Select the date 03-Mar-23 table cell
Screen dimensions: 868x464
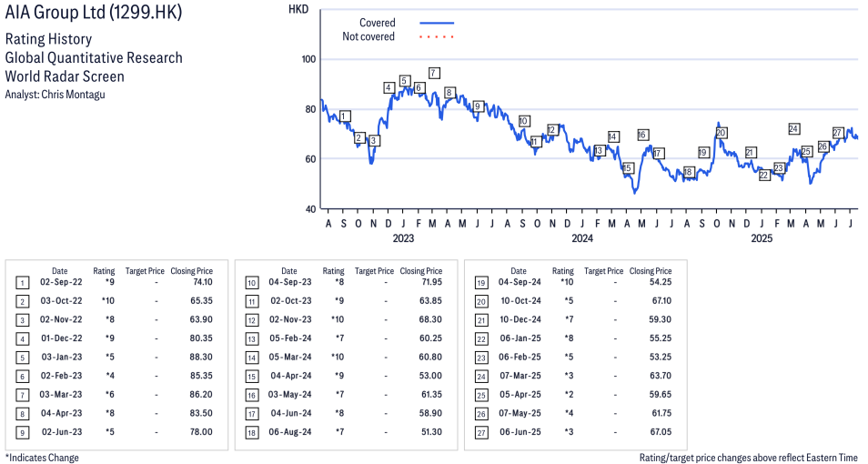pyautogui.click(x=61, y=395)
